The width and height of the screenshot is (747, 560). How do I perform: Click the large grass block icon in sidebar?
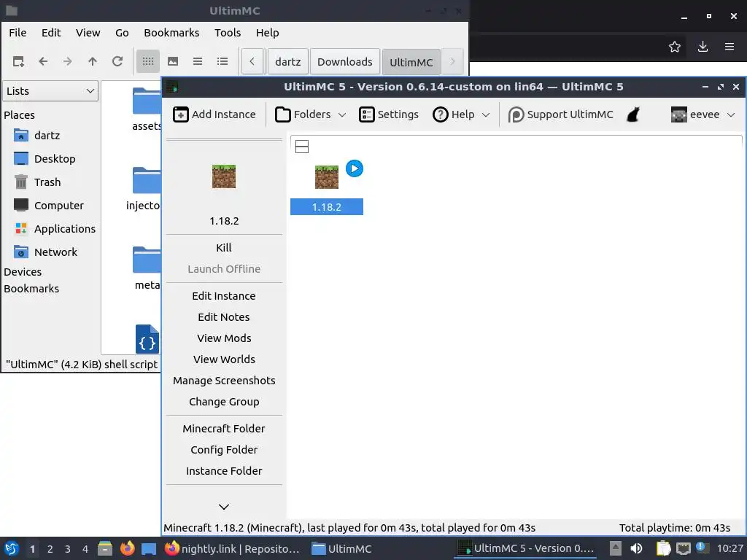click(x=224, y=176)
